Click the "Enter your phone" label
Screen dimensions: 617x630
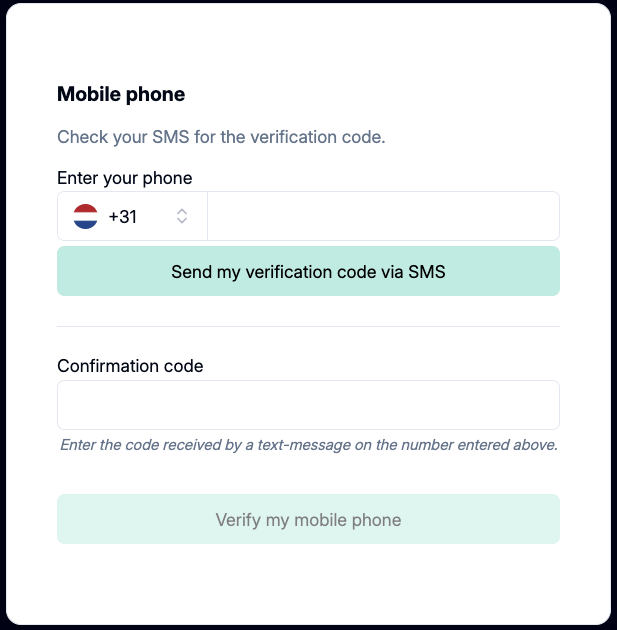point(125,178)
